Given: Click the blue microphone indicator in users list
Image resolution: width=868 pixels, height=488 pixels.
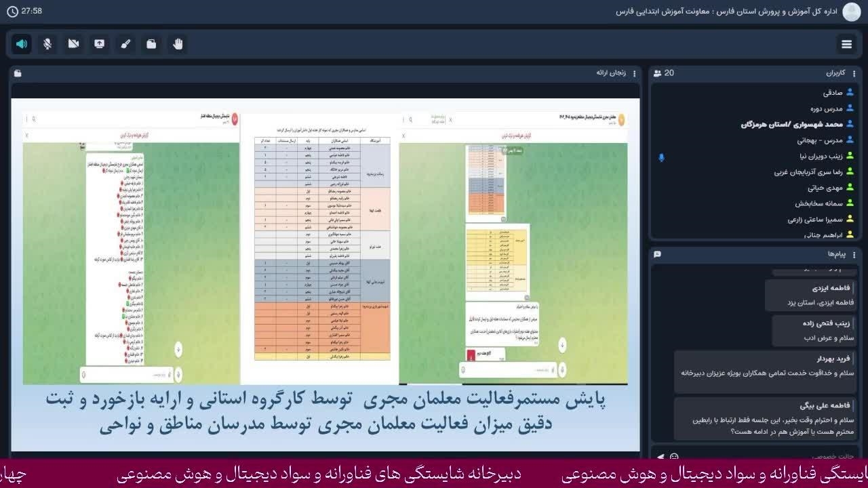Looking at the screenshot, I should (661, 157).
